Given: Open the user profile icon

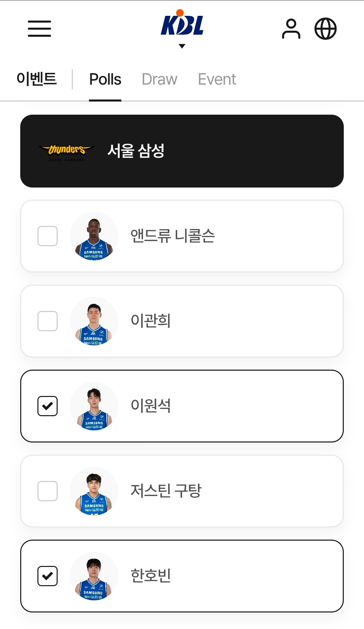Looking at the screenshot, I should [x=291, y=29].
